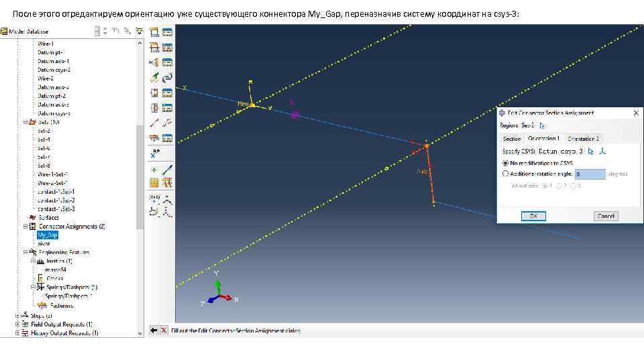Open the Interaction Manager icon
The width and height of the screenshot is (644, 362).
[x=167, y=32]
